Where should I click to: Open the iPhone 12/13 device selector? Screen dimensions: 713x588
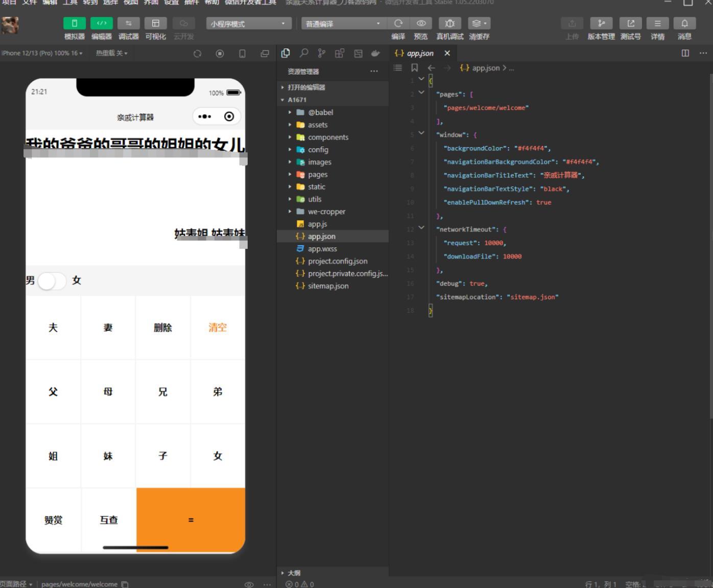click(42, 53)
